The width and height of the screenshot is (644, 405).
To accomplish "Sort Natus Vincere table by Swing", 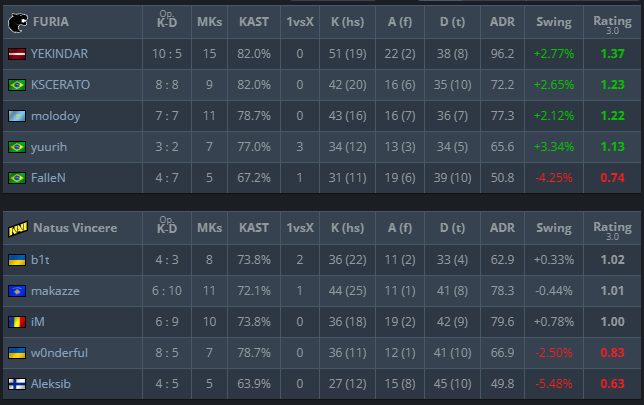I will click(x=554, y=228).
